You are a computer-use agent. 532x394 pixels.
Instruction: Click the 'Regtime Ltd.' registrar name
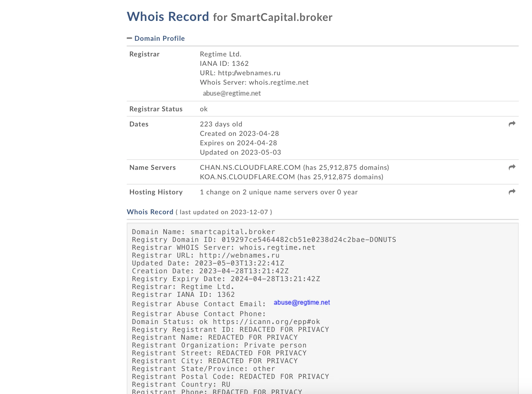point(221,54)
